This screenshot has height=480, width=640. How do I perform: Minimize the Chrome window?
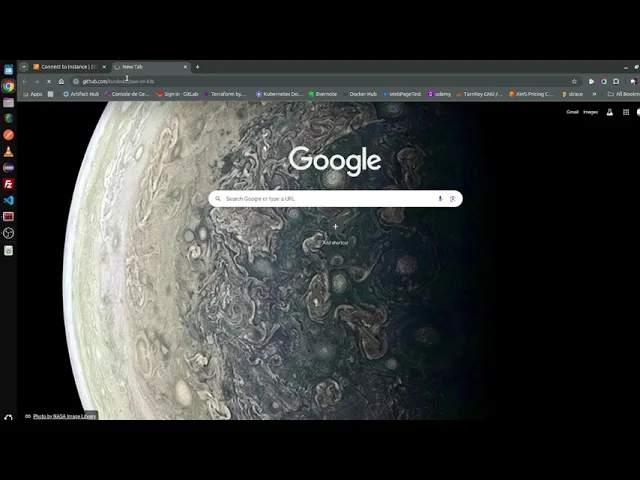(x=626, y=67)
